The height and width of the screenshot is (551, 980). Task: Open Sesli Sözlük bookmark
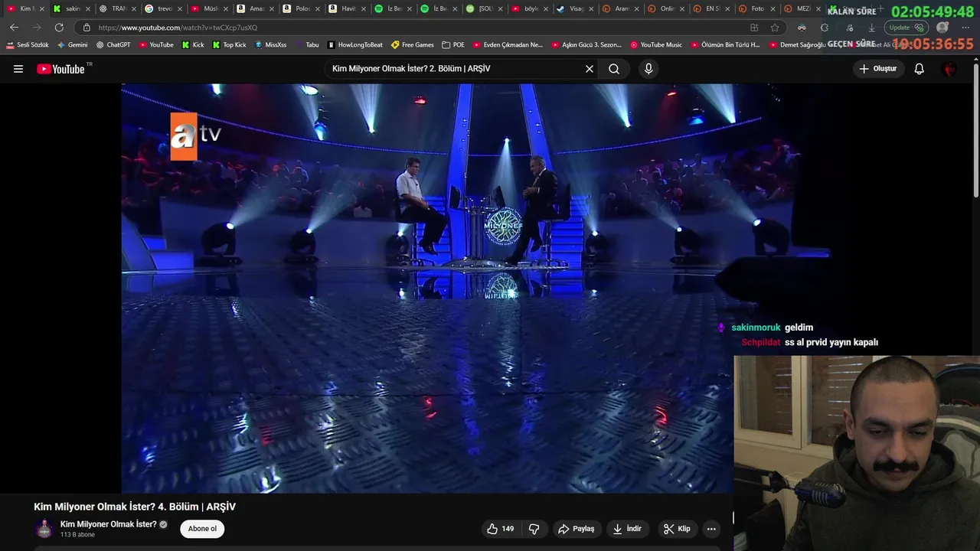[28, 45]
